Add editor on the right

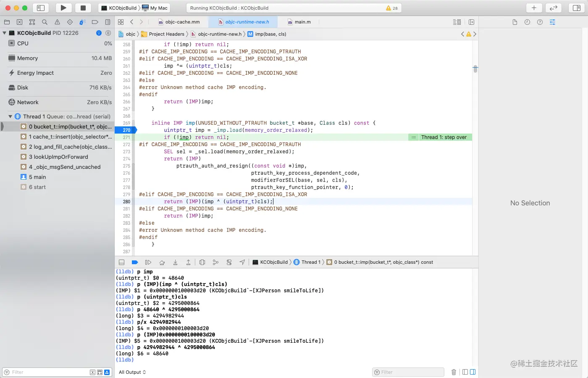tap(471, 22)
